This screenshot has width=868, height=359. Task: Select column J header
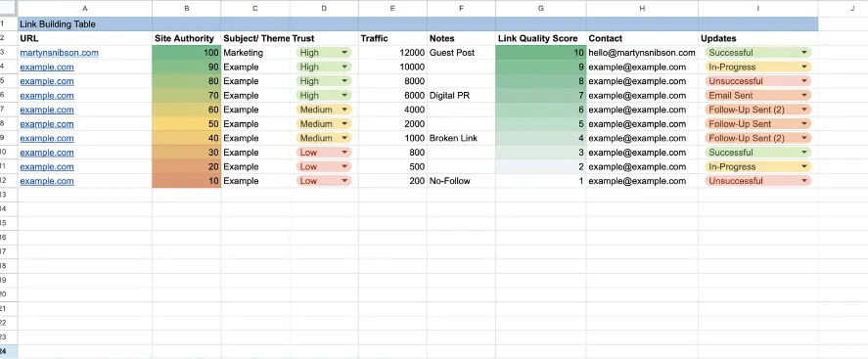[844, 8]
